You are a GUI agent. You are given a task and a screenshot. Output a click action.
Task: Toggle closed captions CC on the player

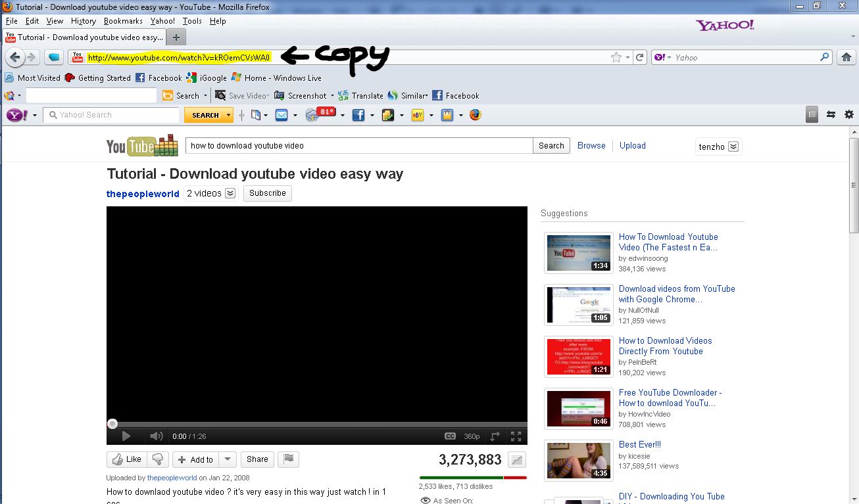450,436
